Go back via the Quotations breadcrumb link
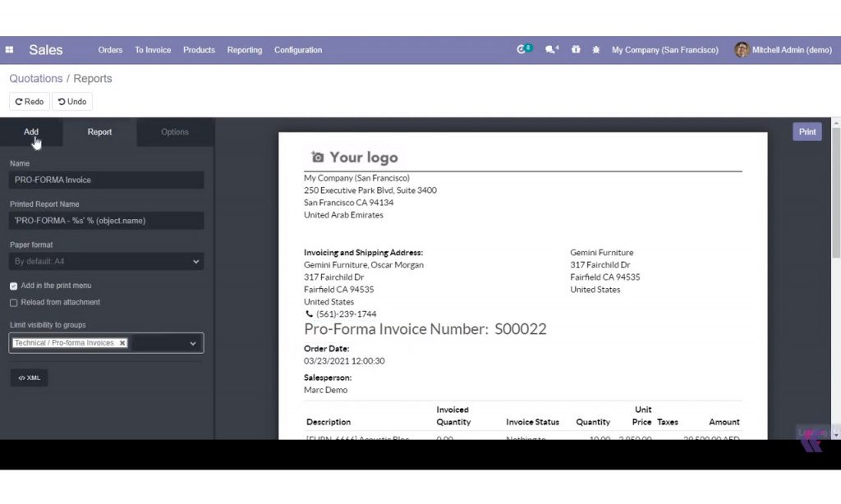 35,78
